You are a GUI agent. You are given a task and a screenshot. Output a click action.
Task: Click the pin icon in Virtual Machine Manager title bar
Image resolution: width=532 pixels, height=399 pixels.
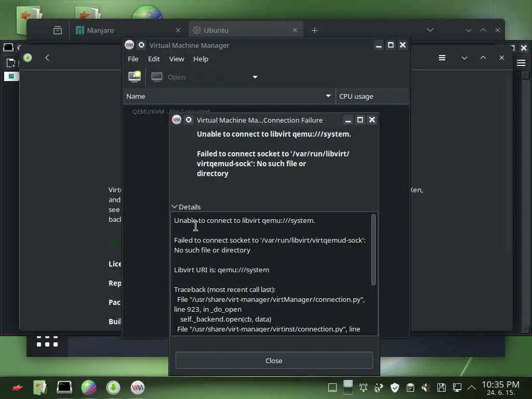click(x=141, y=45)
